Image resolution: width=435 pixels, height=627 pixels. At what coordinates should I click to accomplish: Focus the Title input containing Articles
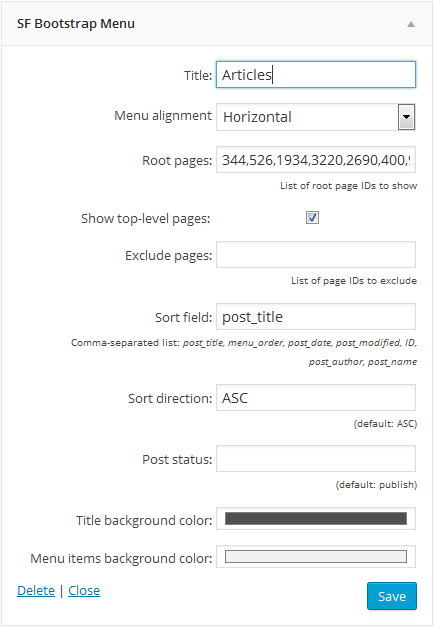pyautogui.click(x=316, y=75)
